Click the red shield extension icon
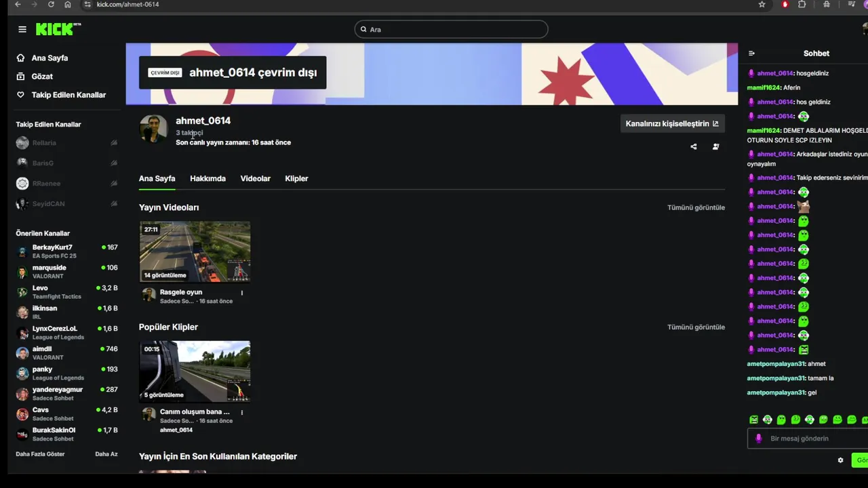This screenshot has height=488, width=868. [785, 4]
